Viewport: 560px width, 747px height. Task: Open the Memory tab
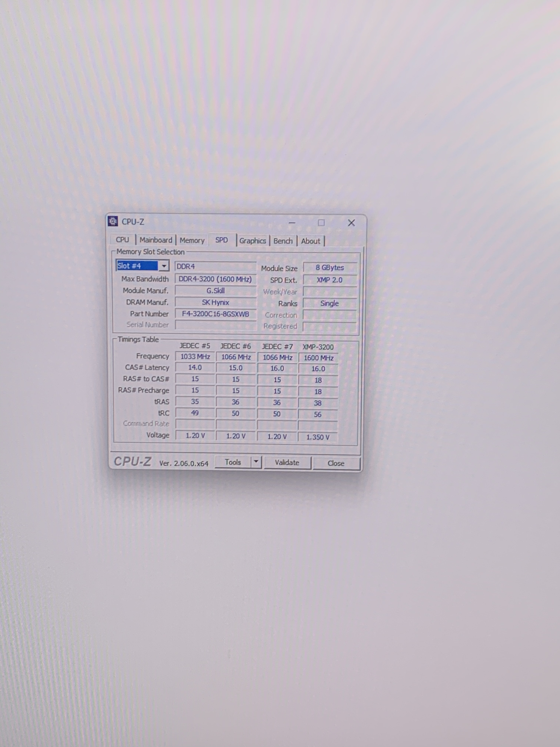click(x=192, y=240)
